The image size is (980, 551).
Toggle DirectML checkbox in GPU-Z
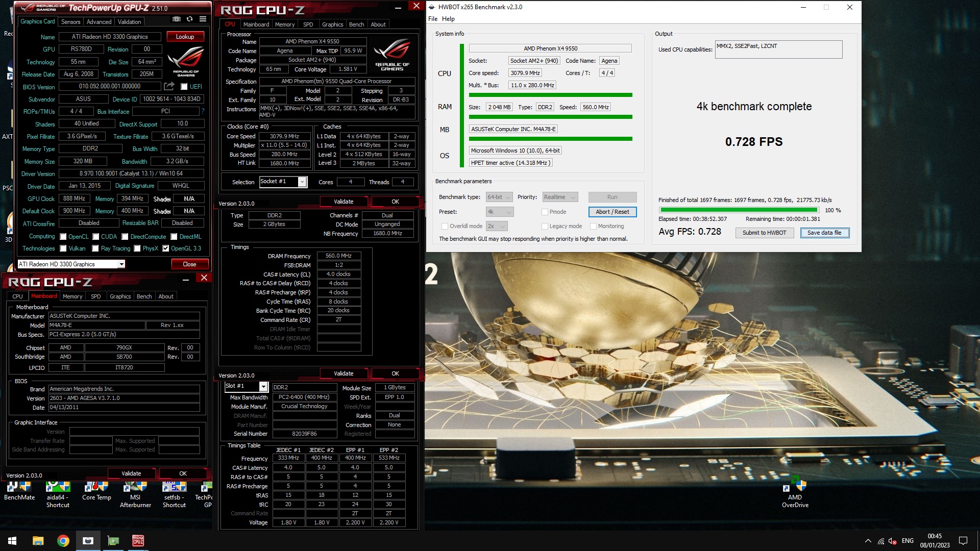point(174,237)
